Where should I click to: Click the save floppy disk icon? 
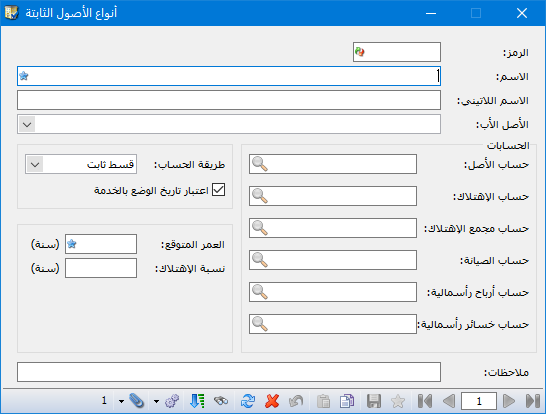coord(374,401)
